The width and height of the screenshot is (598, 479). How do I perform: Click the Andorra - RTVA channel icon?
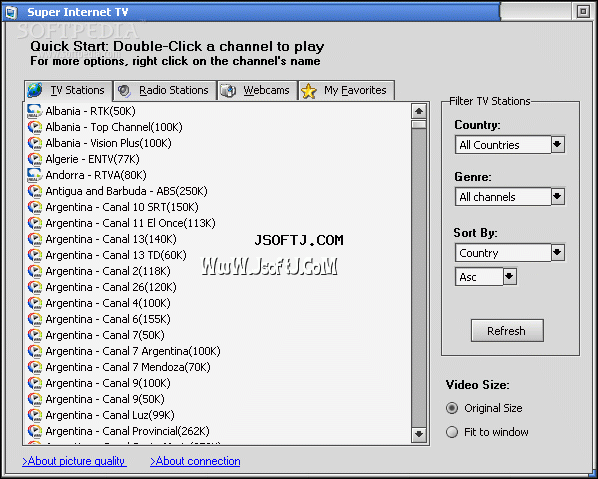[35, 175]
